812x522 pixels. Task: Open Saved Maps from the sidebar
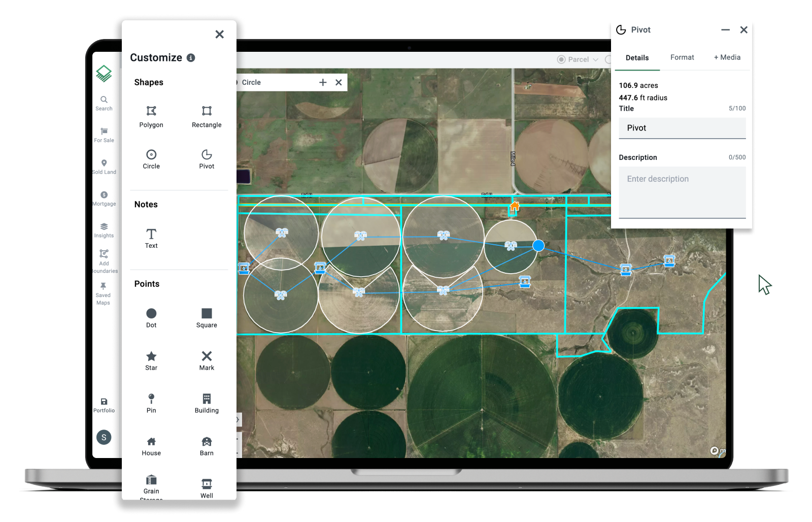103,293
